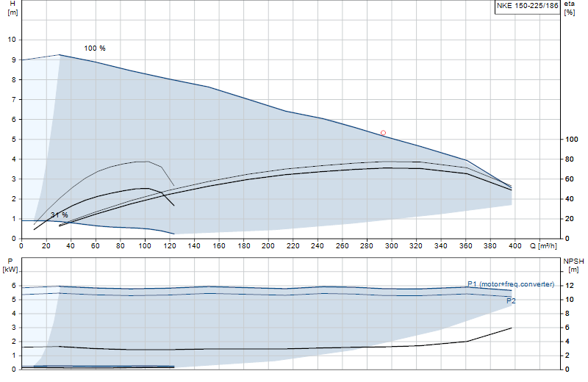The image size is (588, 382).
Task: Click the 7 value on the H axis
Action: coord(14,100)
